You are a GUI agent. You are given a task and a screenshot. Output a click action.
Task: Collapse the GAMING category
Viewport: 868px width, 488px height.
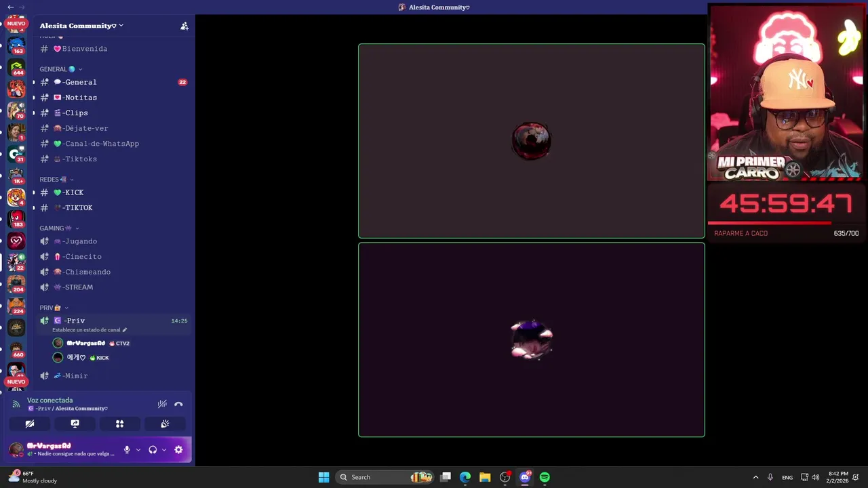[59, 228]
